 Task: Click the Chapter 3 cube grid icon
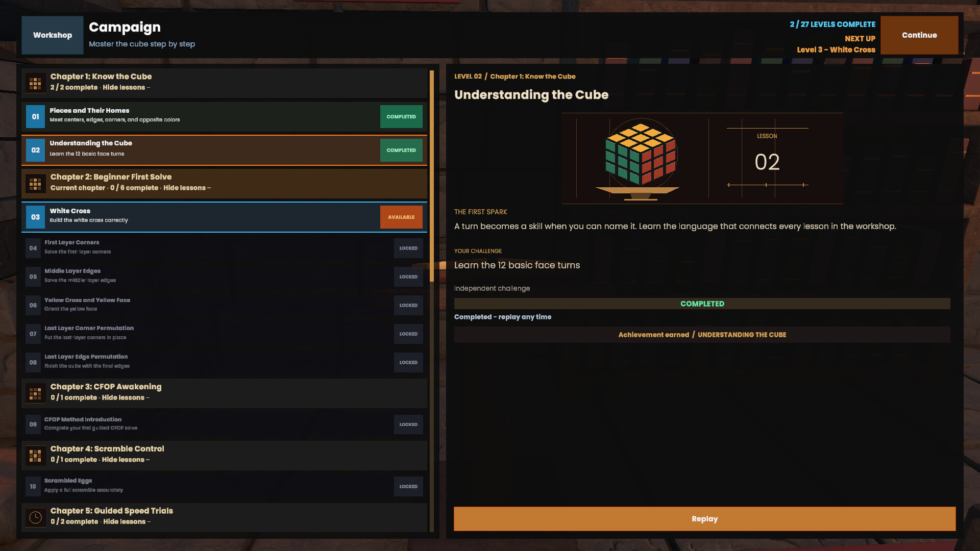click(x=35, y=394)
